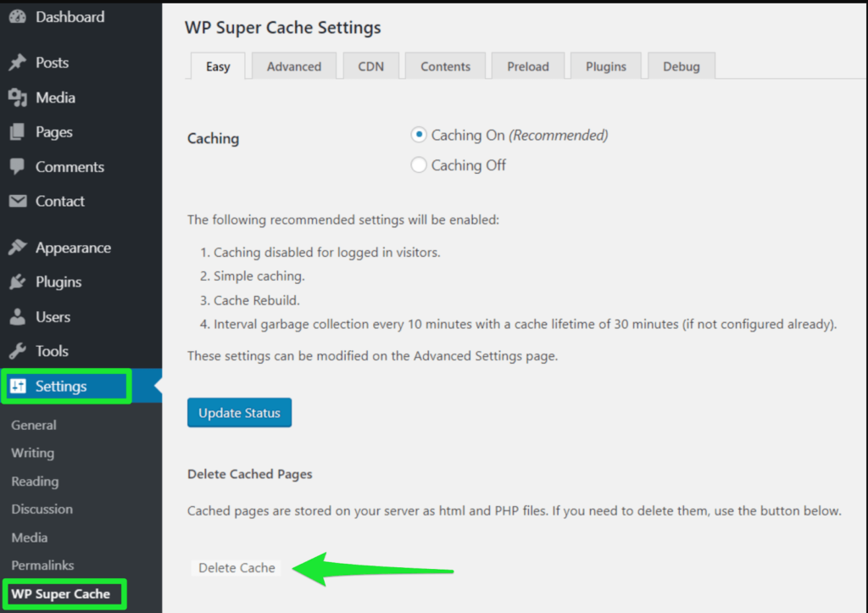Image resolution: width=868 pixels, height=613 pixels.
Task: Select the Caching On radio button
Action: 419,135
